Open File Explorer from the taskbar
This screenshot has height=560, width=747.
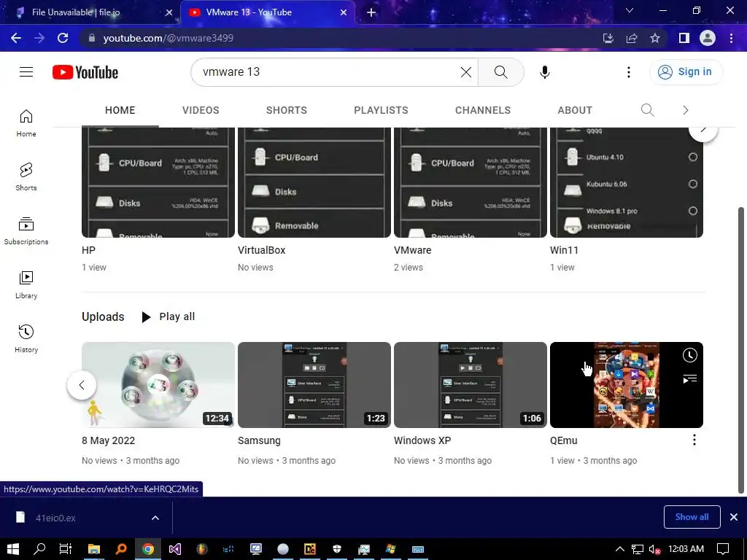pos(94,549)
